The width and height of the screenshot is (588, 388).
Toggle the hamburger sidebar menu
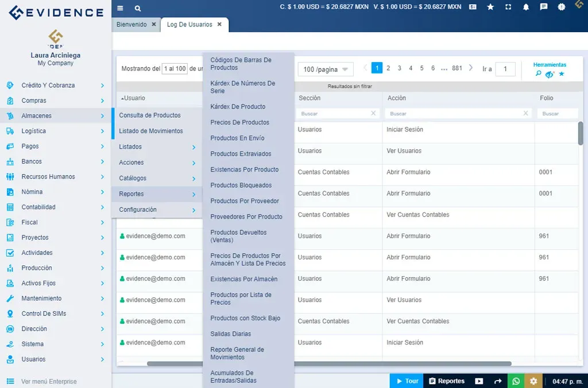[120, 9]
